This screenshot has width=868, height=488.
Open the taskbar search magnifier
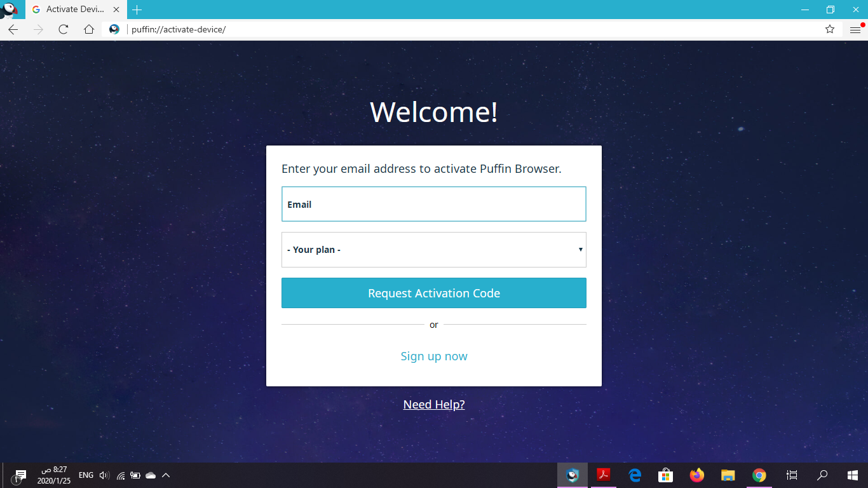(x=822, y=475)
